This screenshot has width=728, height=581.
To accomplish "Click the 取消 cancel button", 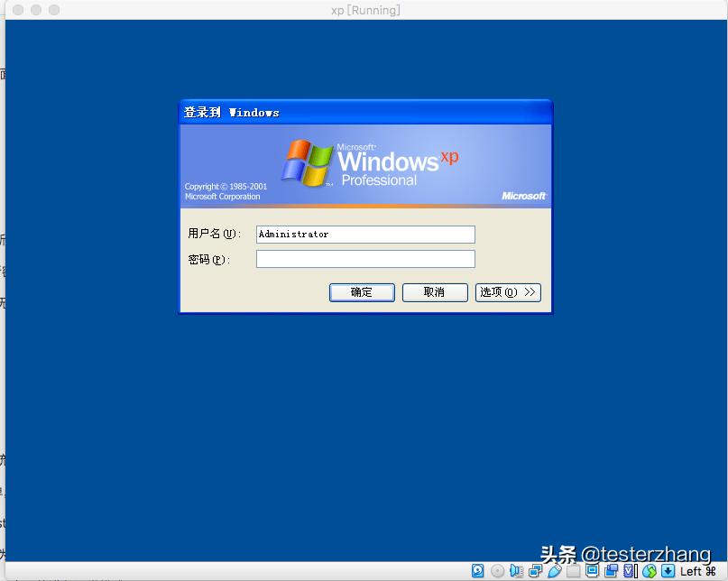I will point(435,292).
